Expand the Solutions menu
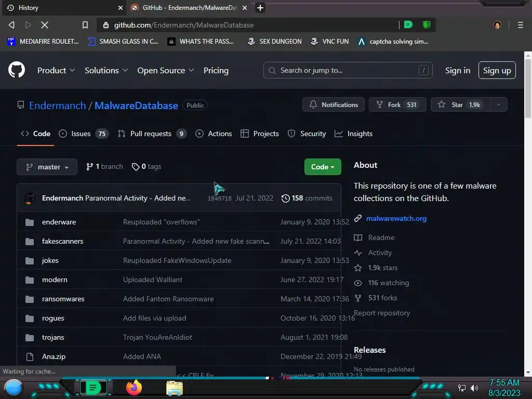The image size is (532, 399). tap(106, 70)
